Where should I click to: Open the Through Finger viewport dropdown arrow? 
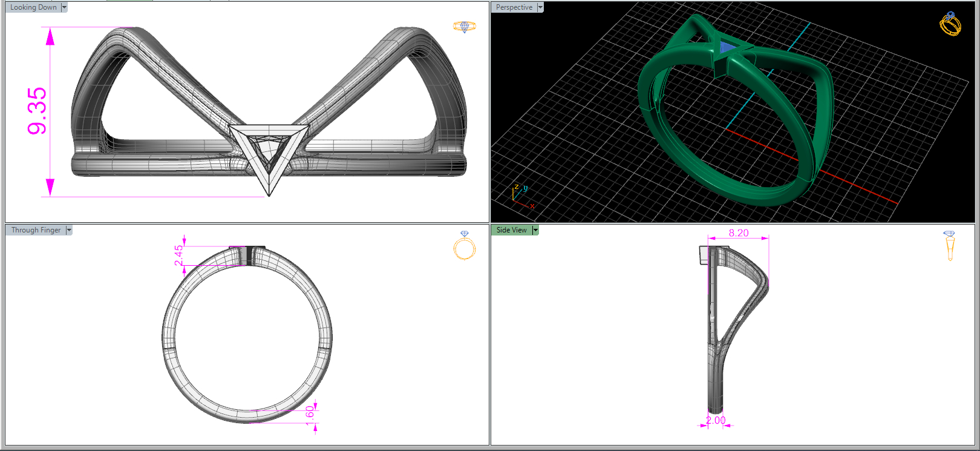coord(69,230)
